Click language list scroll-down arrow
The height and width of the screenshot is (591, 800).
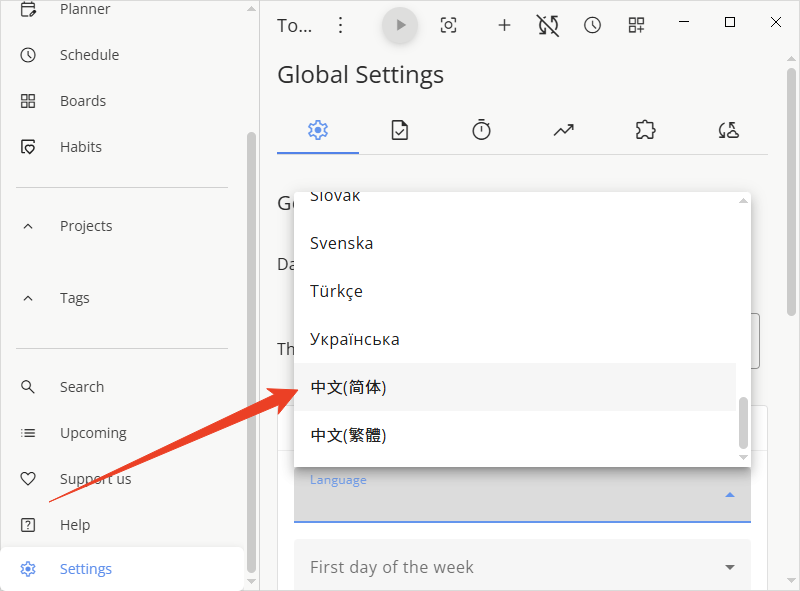pos(743,457)
